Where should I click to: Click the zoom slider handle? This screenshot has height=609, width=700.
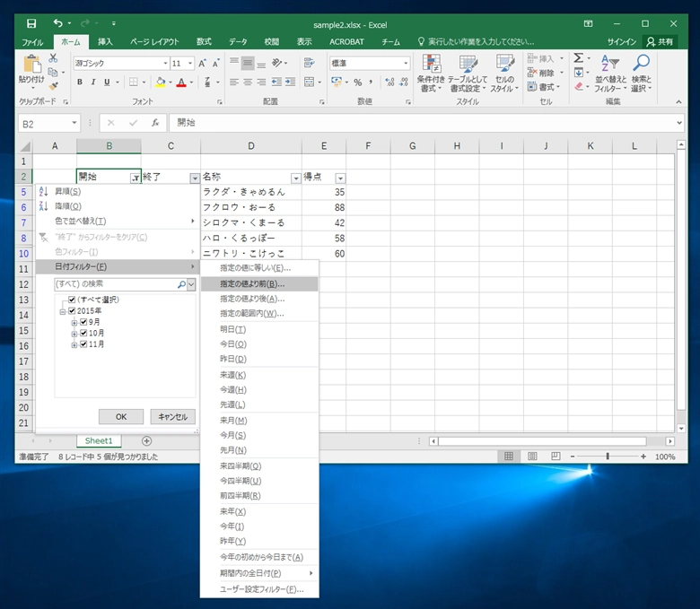tap(608, 457)
